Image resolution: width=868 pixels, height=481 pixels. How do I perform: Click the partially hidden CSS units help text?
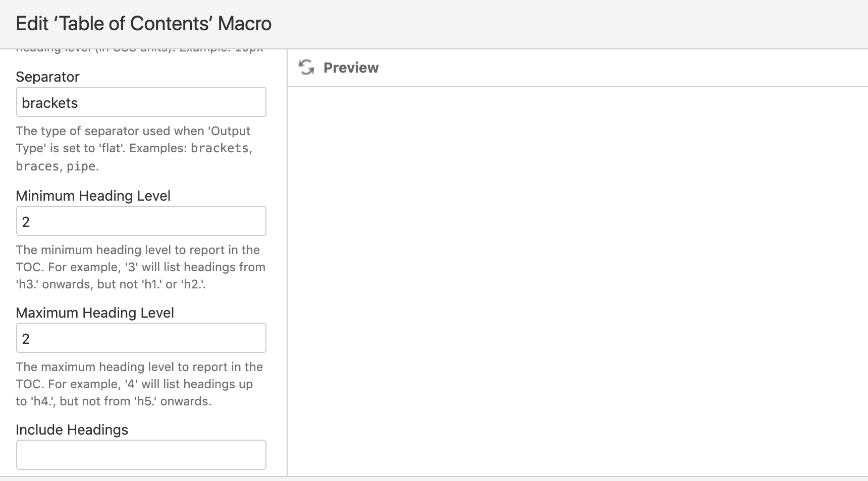tap(140, 50)
